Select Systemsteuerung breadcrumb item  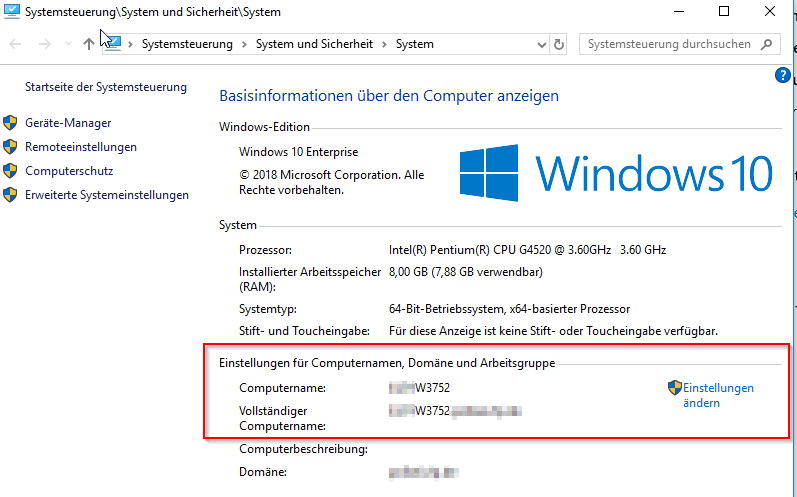click(x=186, y=44)
